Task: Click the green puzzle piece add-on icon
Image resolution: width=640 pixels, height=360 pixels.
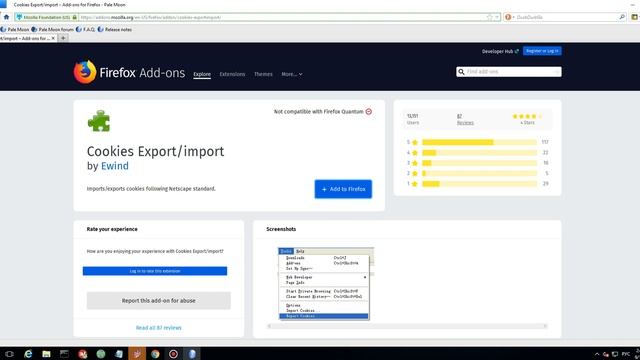Action: pyautogui.click(x=99, y=121)
